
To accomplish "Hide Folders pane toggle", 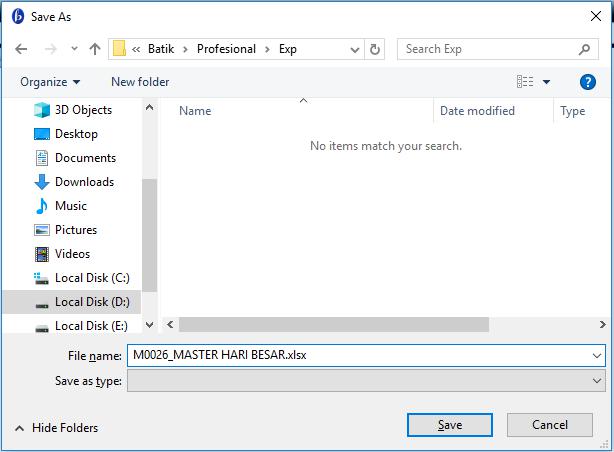I will click(x=56, y=427).
